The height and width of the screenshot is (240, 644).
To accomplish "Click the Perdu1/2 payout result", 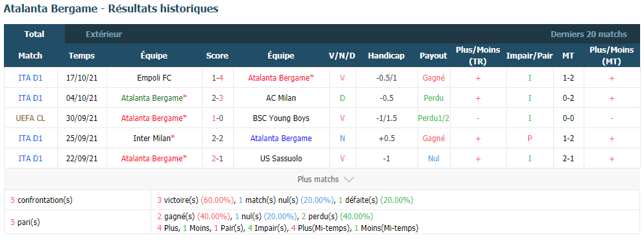I will tap(433, 118).
